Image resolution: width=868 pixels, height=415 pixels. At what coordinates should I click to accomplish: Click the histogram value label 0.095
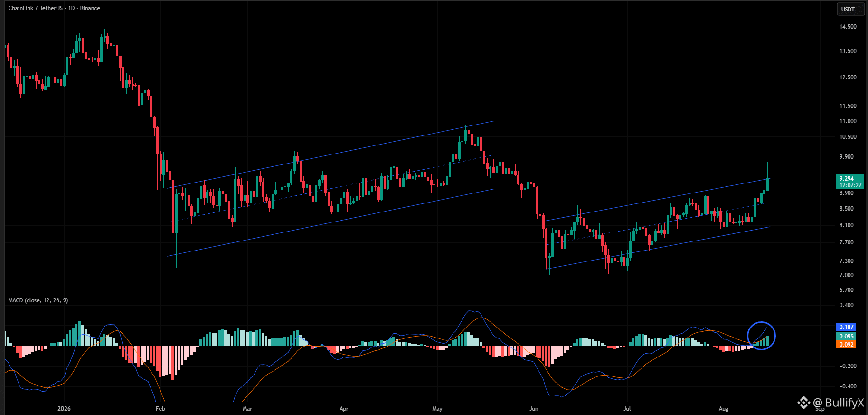click(846, 336)
